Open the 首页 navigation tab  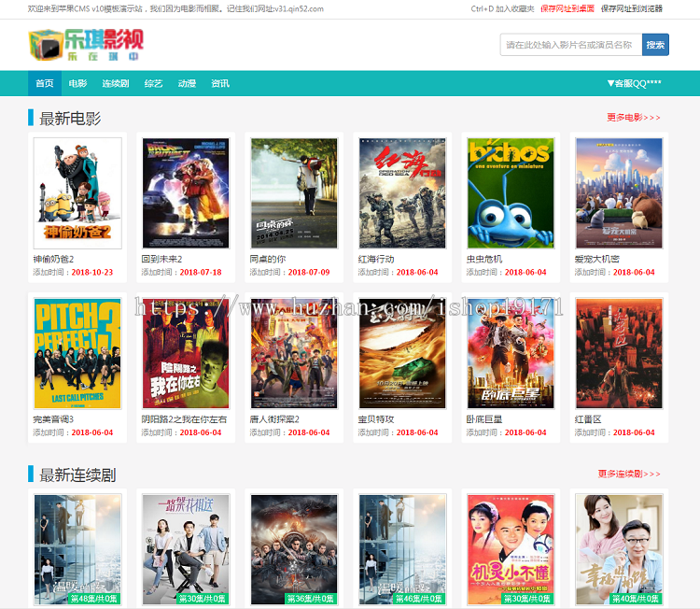coord(45,83)
